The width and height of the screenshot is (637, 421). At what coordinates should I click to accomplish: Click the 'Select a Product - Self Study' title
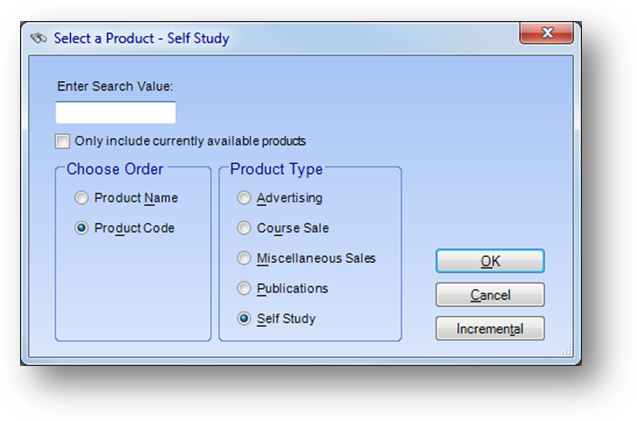click(x=141, y=38)
